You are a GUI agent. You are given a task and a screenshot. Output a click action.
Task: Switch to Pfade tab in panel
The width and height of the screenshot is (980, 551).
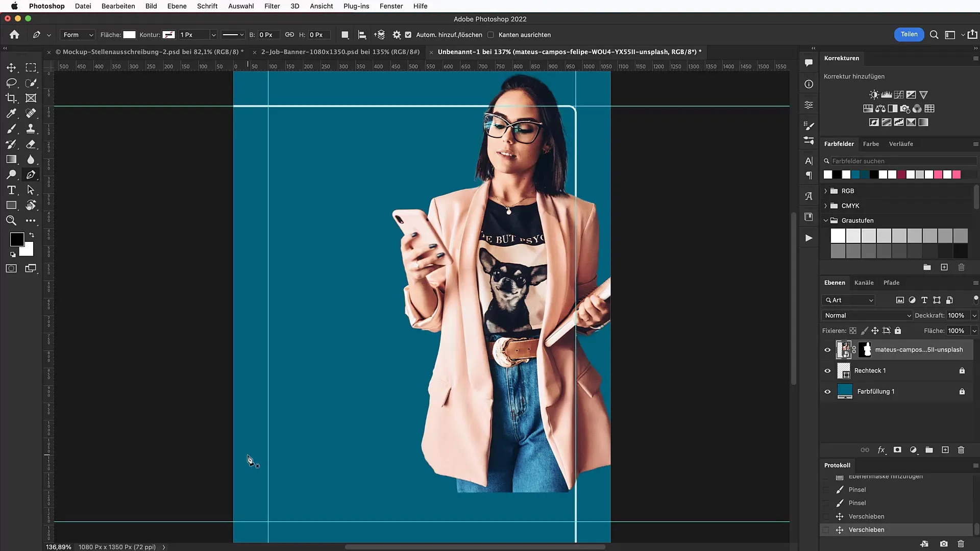pos(891,282)
